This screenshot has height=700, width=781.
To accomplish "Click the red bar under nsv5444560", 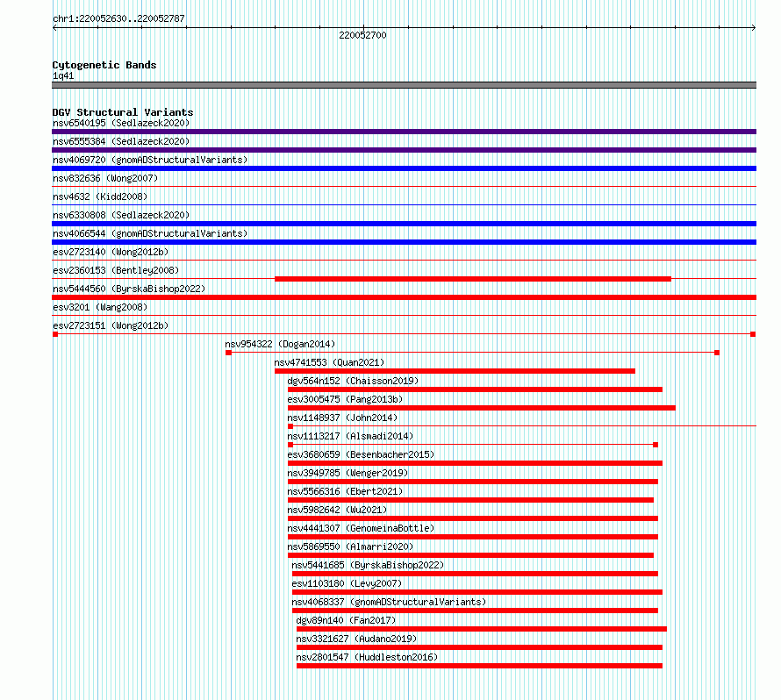I will [404, 297].
